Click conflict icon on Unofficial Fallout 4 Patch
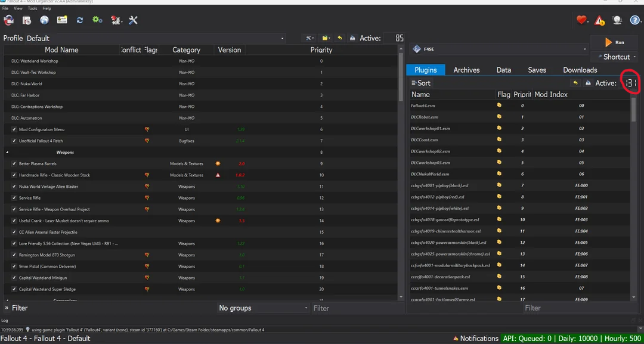The image size is (644, 344). point(147,141)
